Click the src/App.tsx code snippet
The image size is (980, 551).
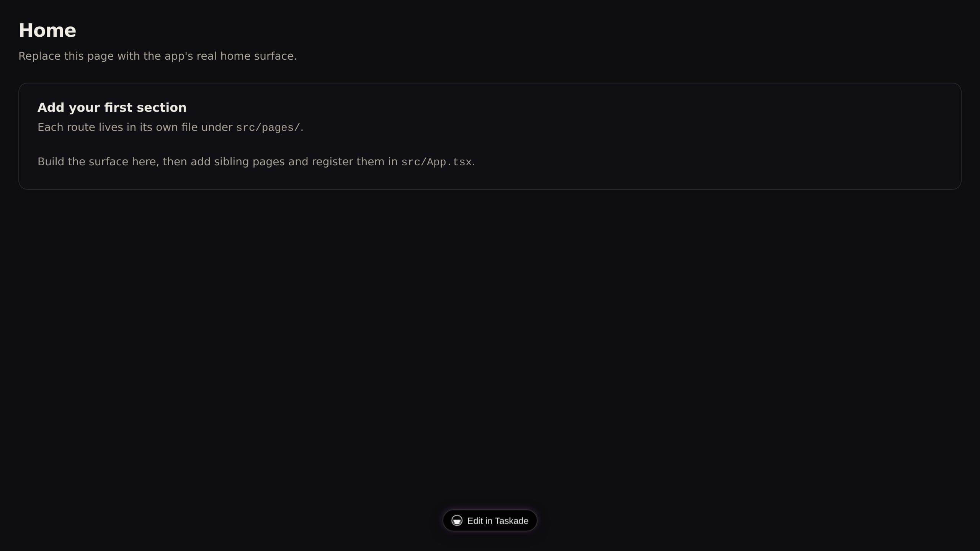(436, 162)
